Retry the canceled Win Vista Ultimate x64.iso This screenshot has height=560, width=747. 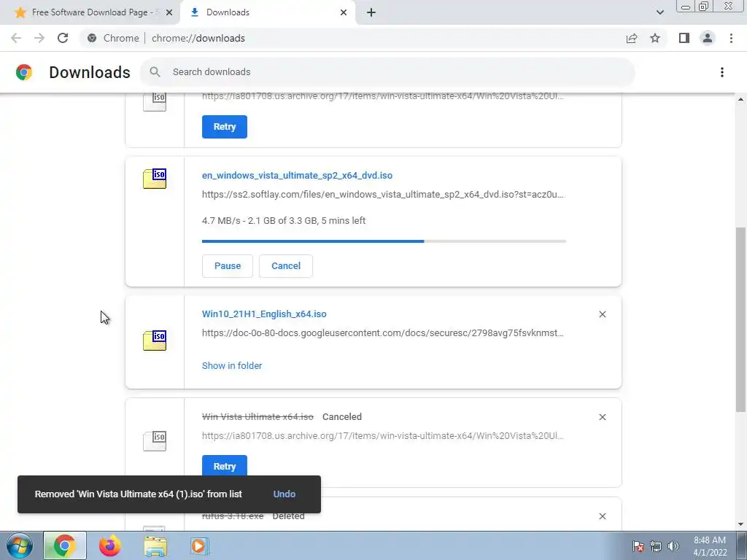pyautogui.click(x=225, y=466)
